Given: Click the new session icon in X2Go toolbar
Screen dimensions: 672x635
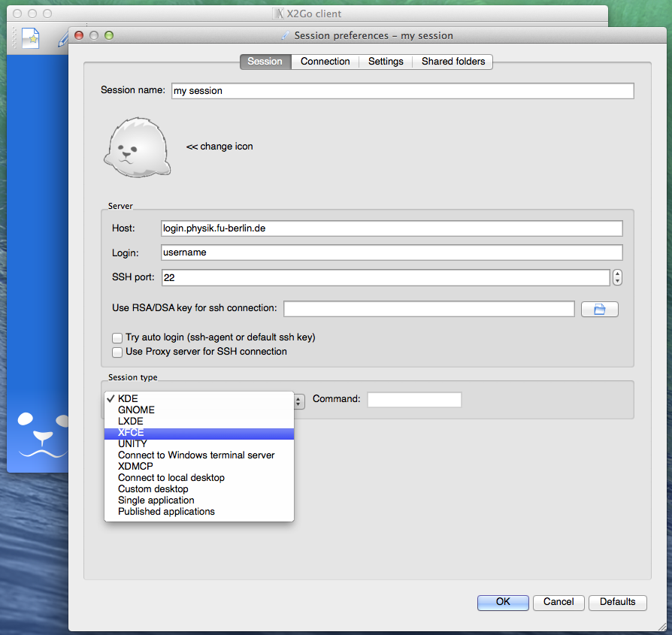Looking at the screenshot, I should pyautogui.click(x=30, y=38).
